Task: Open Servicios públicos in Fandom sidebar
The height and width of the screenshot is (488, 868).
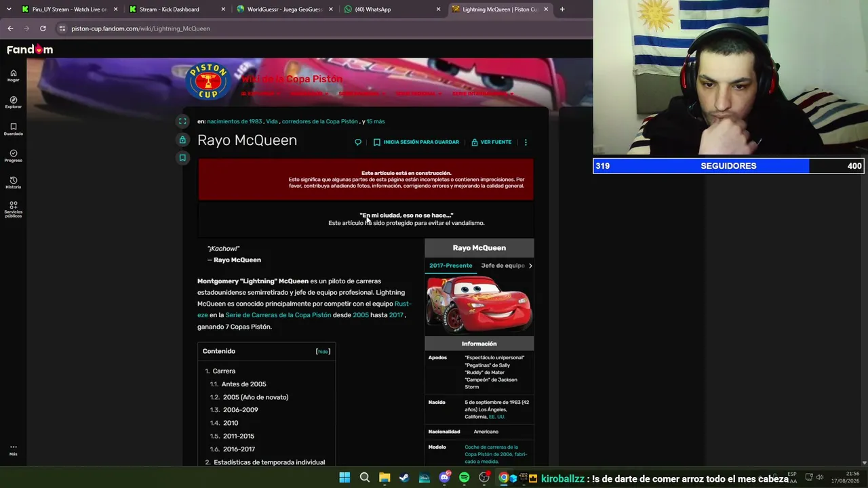Action: click(13, 209)
